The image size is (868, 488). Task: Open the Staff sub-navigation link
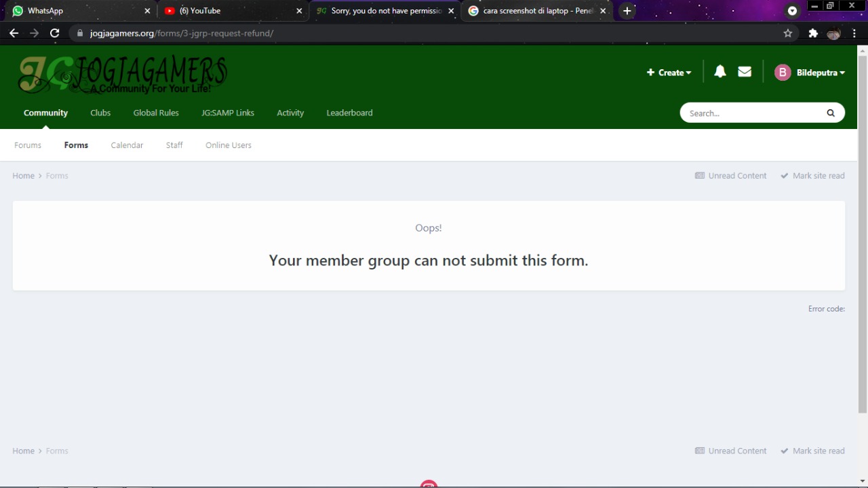click(x=174, y=145)
